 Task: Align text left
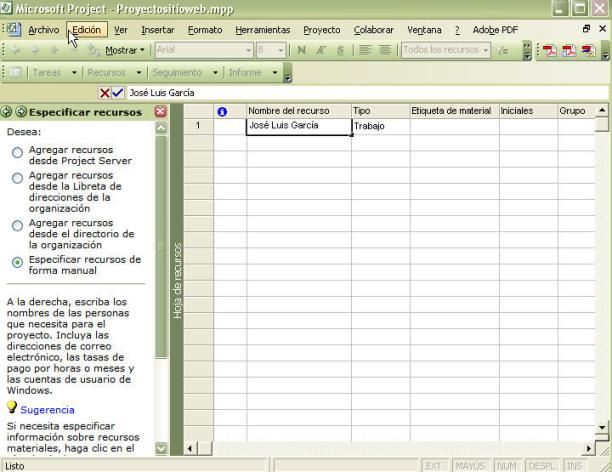pos(365,50)
